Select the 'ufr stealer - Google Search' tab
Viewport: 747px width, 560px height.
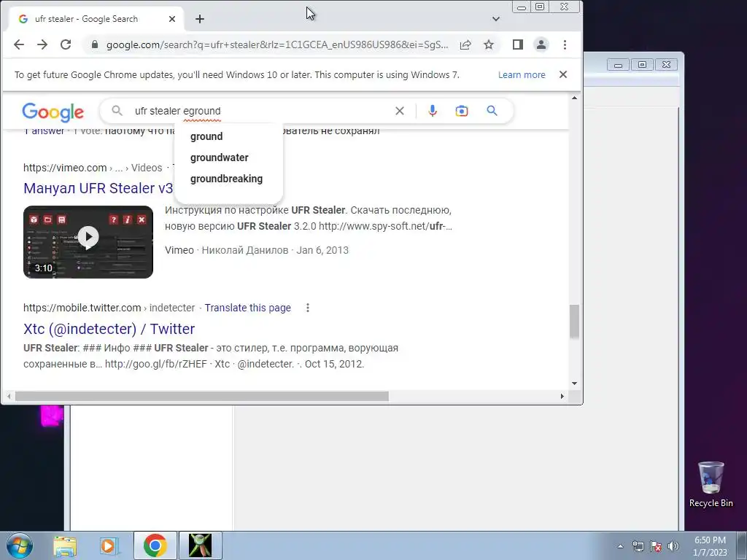click(97, 19)
